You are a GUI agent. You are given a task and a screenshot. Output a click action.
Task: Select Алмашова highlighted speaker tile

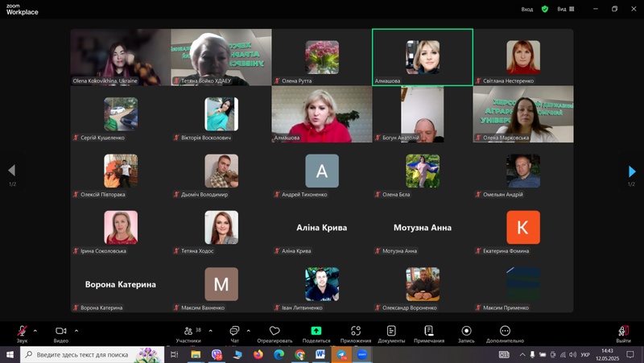(x=423, y=57)
